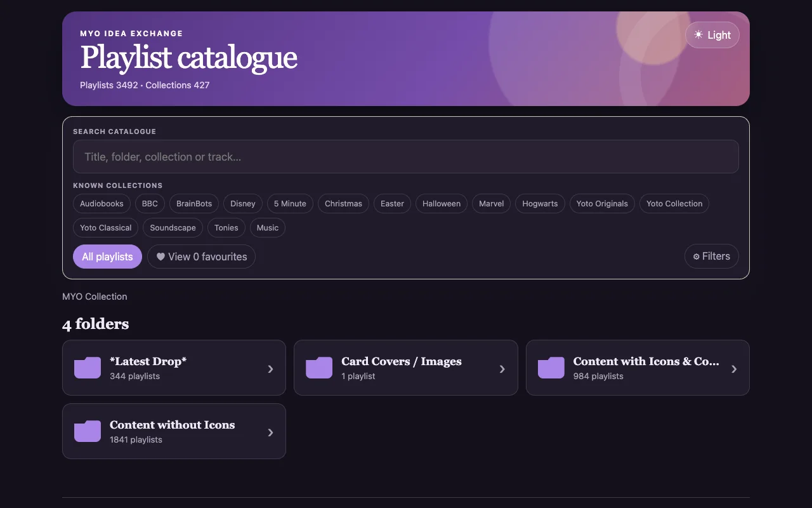Click the folder icon for Card Covers / Images

(319, 368)
